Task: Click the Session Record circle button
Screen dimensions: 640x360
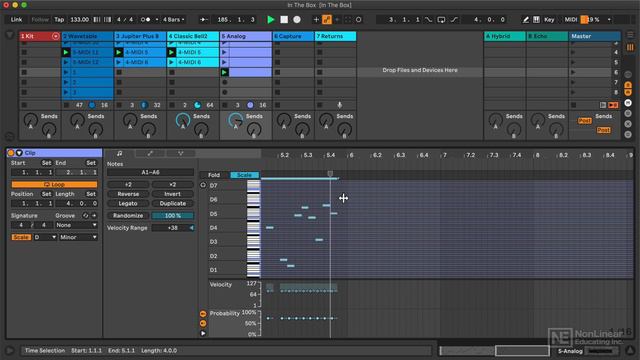Action: pyautogui.click(x=358, y=19)
